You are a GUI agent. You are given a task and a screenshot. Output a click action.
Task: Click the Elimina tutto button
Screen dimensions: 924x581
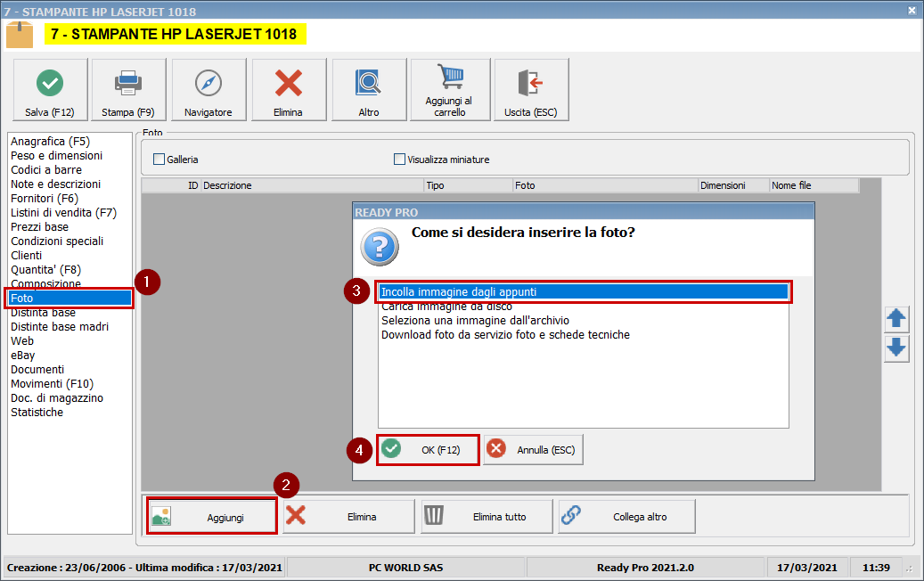click(x=487, y=517)
